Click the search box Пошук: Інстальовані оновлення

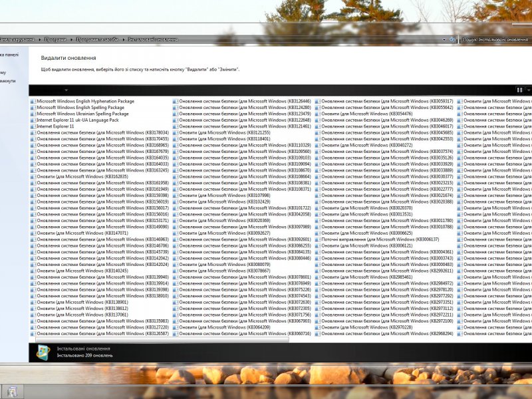coord(495,40)
